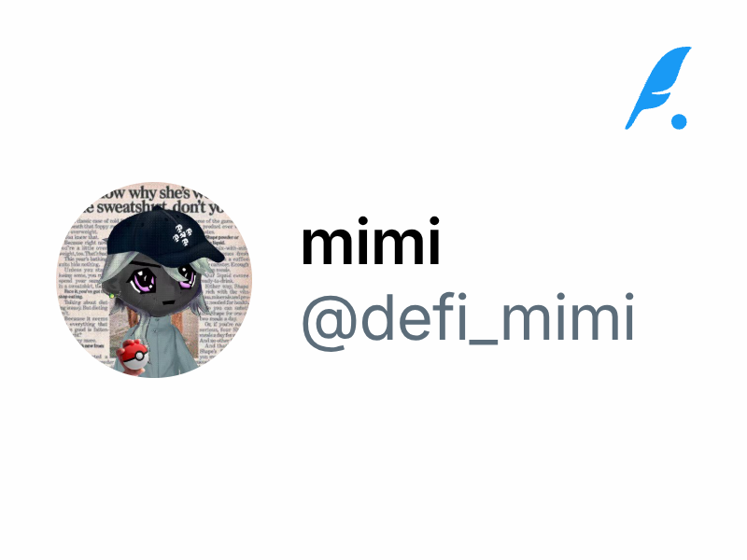Open the @defi_mimi handle link
Image resolution: width=747 pixels, height=560 pixels.
click(469, 320)
